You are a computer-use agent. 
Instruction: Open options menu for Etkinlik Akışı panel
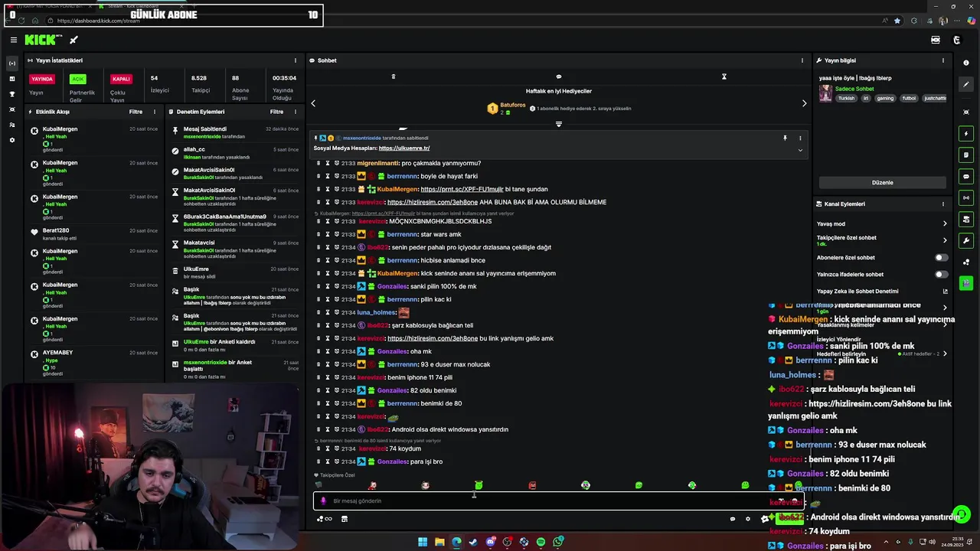pyautogui.click(x=155, y=112)
